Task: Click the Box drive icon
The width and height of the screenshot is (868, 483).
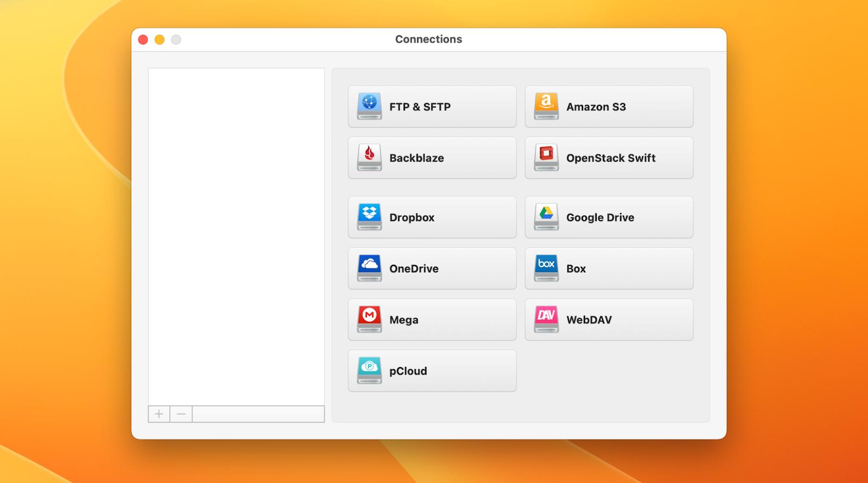Action: tap(546, 268)
